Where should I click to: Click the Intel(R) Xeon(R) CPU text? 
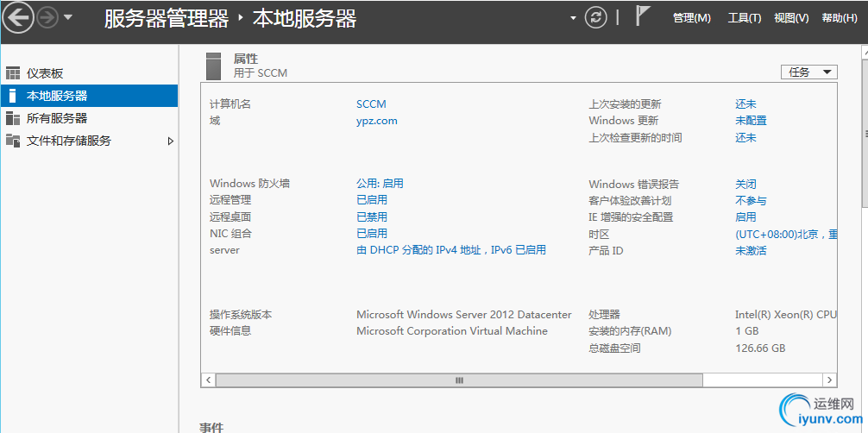tap(786, 315)
